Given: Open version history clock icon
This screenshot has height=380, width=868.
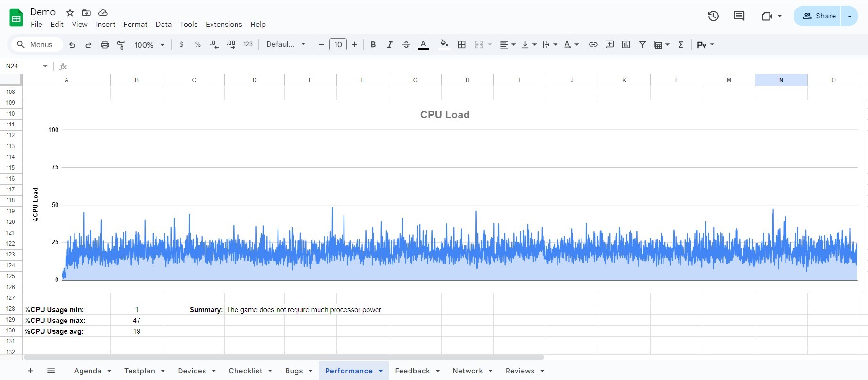Looking at the screenshot, I should (713, 16).
